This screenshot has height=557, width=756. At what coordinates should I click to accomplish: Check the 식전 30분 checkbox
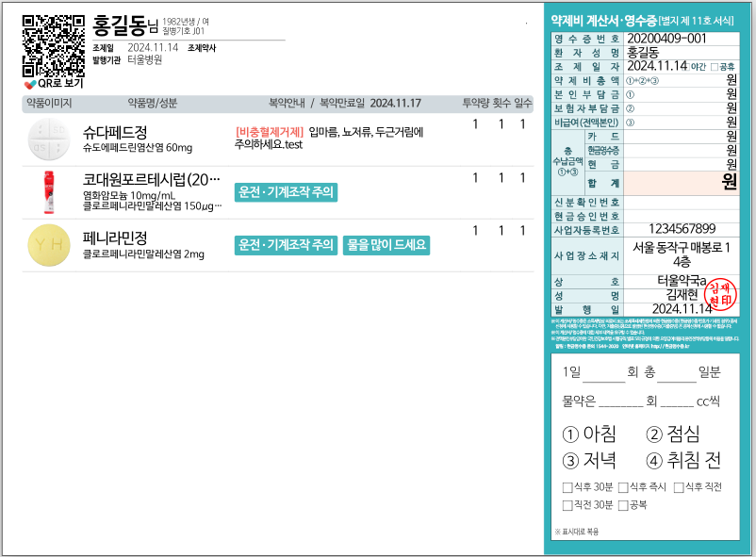pyautogui.click(x=567, y=505)
